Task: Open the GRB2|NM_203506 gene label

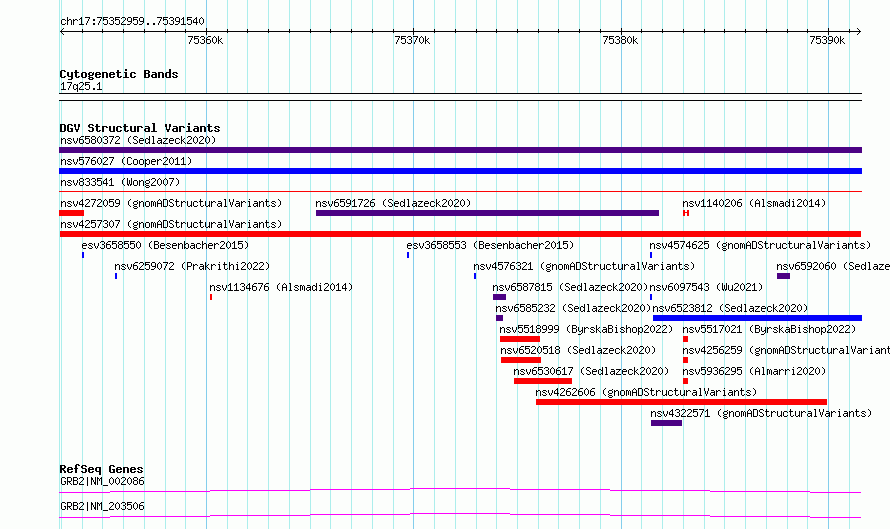Action: (x=102, y=506)
